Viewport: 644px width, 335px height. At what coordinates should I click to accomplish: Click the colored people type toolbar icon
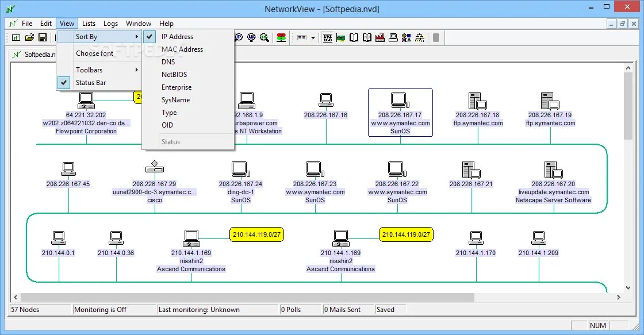point(406,38)
